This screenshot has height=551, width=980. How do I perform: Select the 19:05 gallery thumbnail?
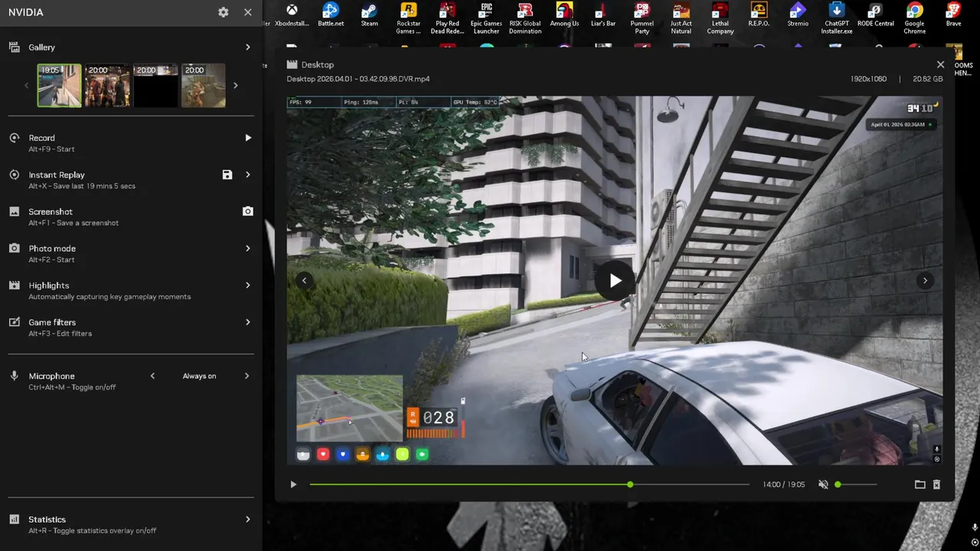[59, 85]
